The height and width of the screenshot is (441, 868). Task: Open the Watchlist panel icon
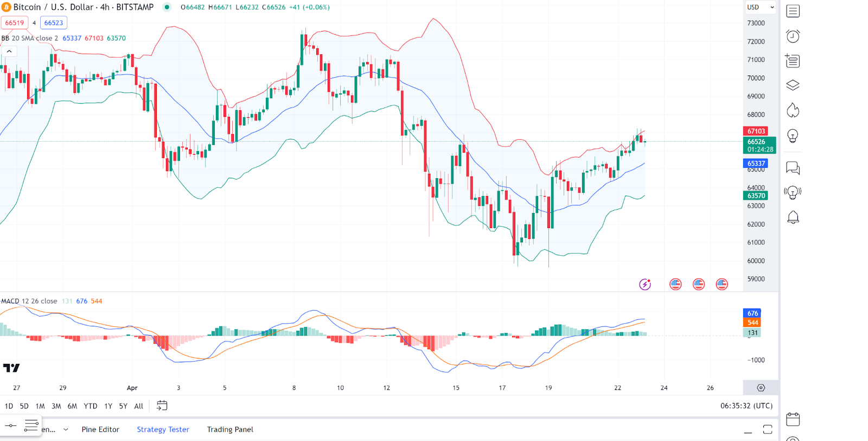(793, 11)
